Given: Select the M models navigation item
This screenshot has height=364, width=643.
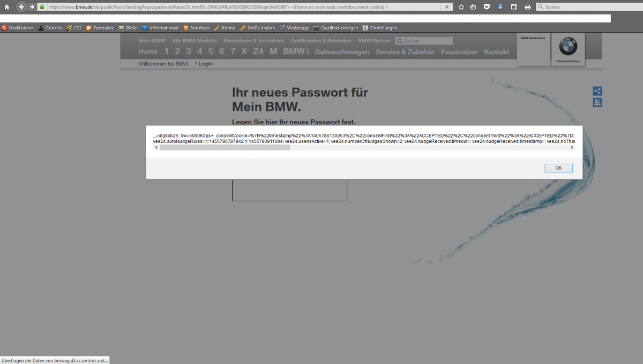Looking at the screenshot, I should coord(273,51).
